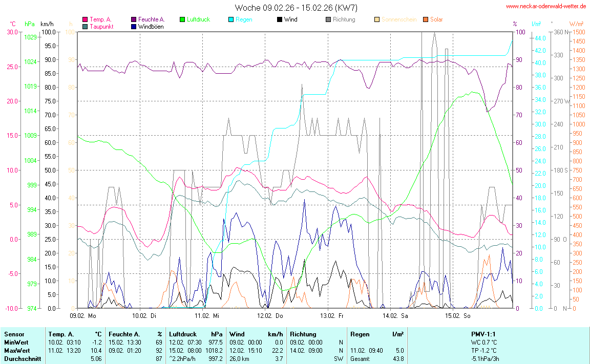Image resolution: width=590 pixels, height=364 pixels.
Task: Click the cyan Regen legend square
Action: tap(231, 20)
